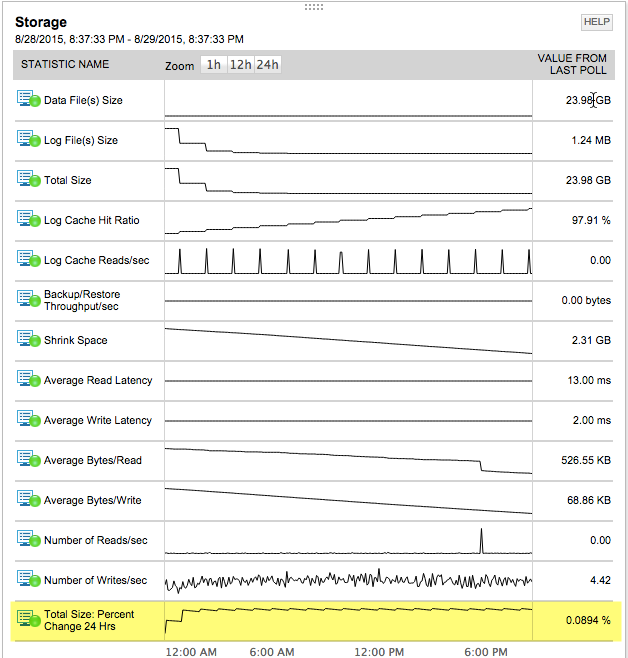Click the Storage panel title
Viewport: 628px width, 658px height.
click(x=41, y=22)
